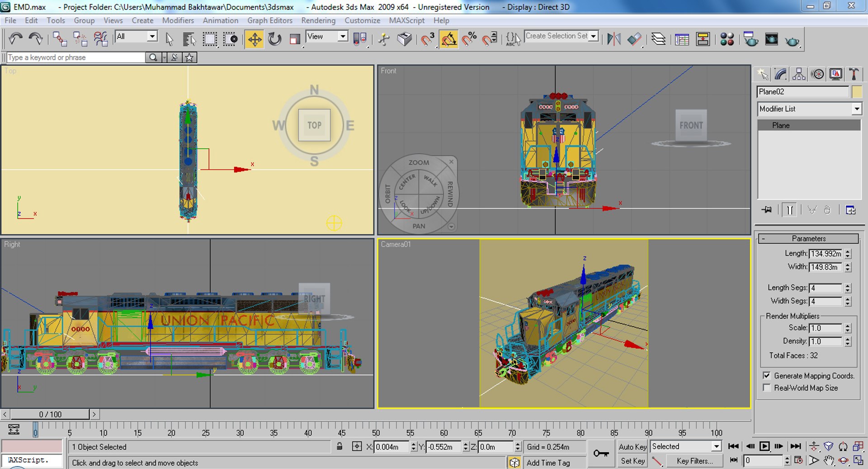The image size is (868, 469).
Task: Click the Redo arrow icon
Action: click(x=35, y=39)
